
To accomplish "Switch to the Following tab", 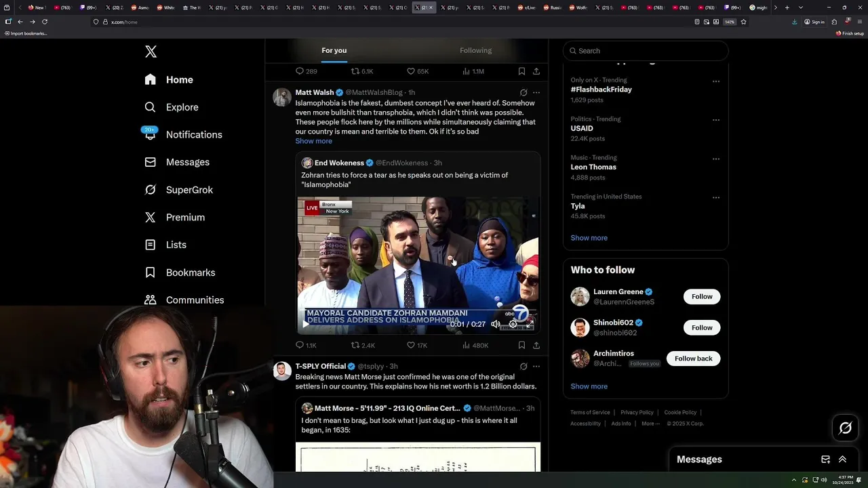I will click(x=475, y=50).
